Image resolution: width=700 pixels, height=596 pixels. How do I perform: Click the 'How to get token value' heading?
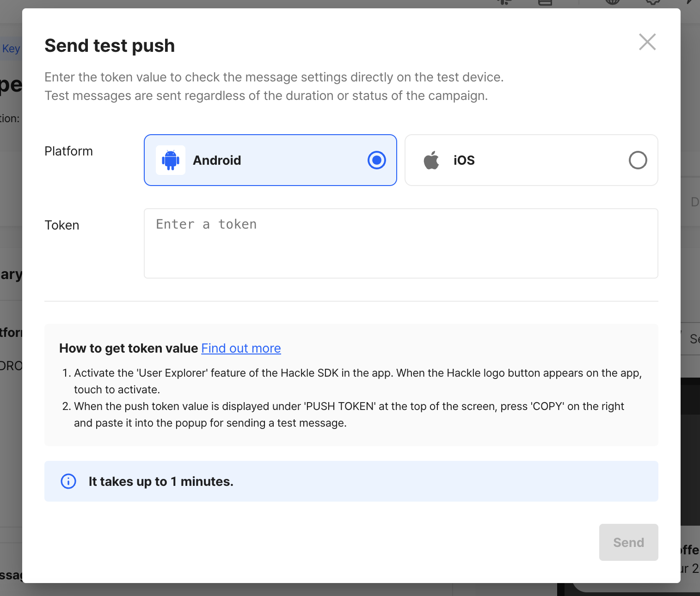pos(129,348)
